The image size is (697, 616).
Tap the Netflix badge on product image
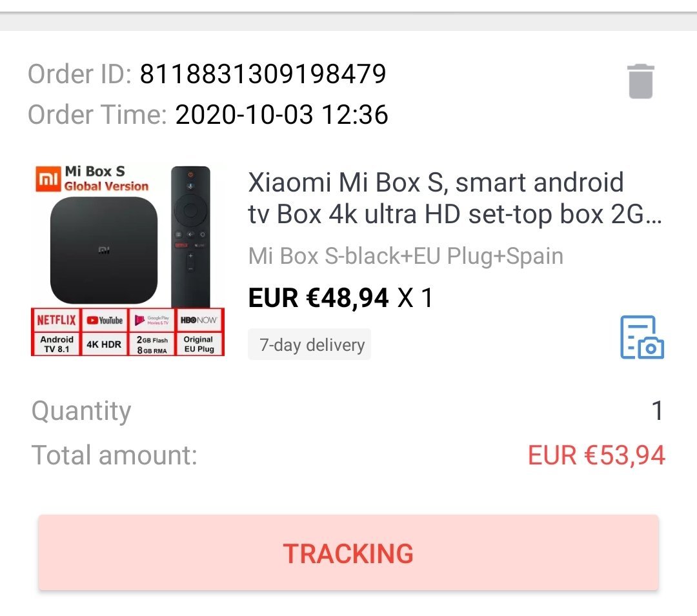(56, 320)
